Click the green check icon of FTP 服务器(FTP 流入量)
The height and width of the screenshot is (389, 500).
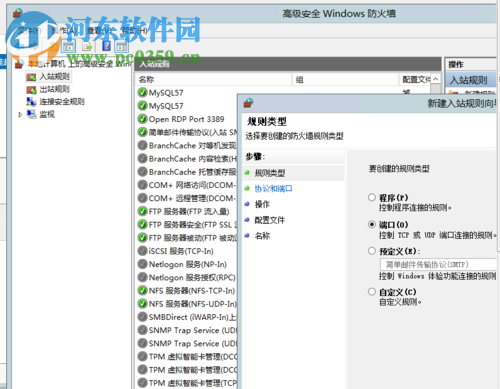tap(142, 211)
